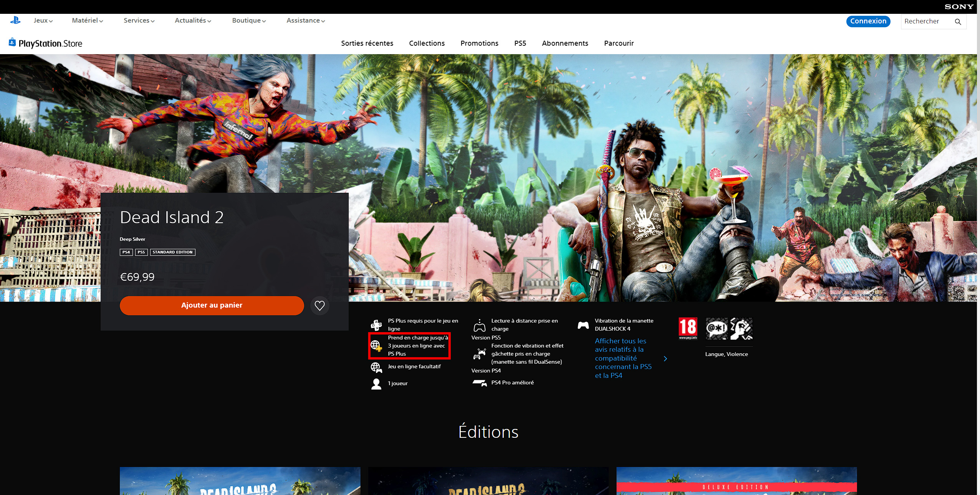
Task: Select the DUALSHOCK 4 vibration icon
Action: coord(583,325)
